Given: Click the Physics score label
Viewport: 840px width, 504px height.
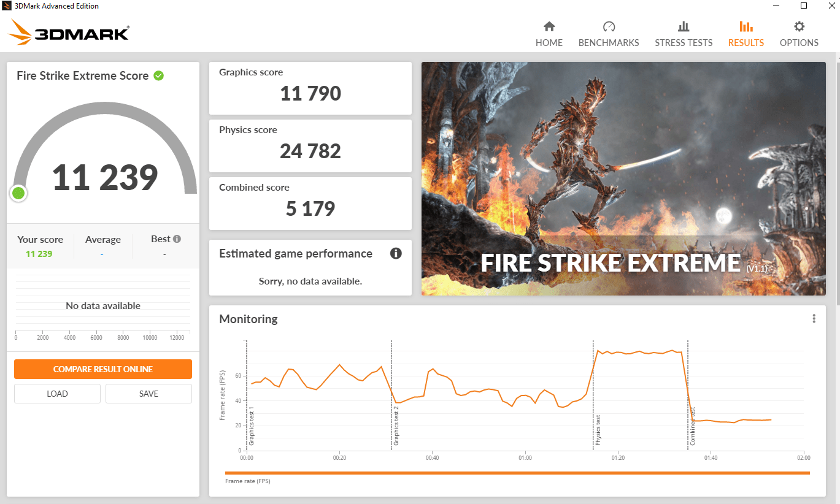Looking at the screenshot, I should tap(248, 130).
